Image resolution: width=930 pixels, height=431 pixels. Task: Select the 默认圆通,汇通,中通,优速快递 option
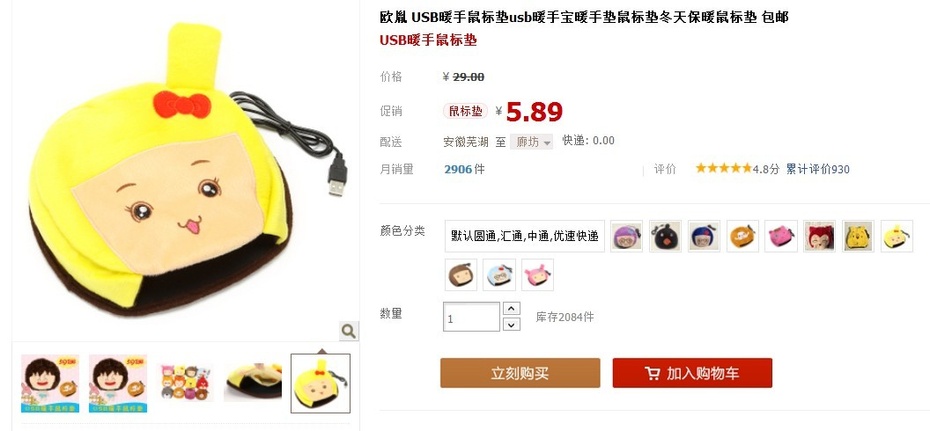pyautogui.click(x=525, y=236)
